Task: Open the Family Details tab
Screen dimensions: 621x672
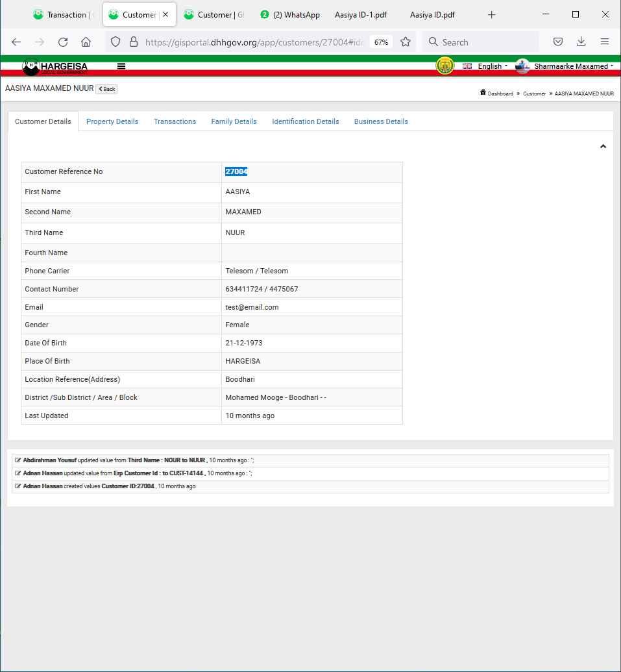Action: click(x=234, y=121)
